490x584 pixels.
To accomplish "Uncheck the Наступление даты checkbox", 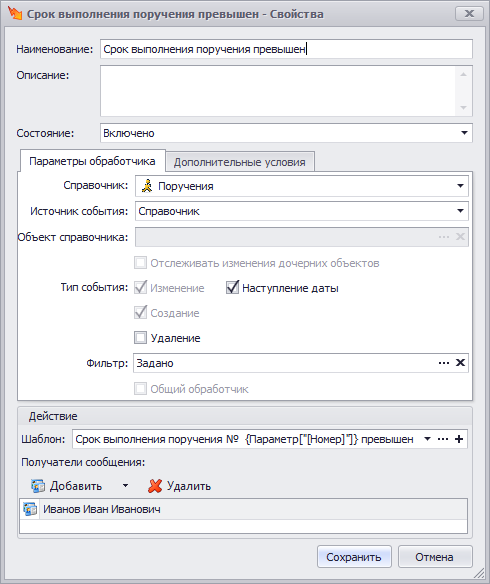I will tap(232, 288).
